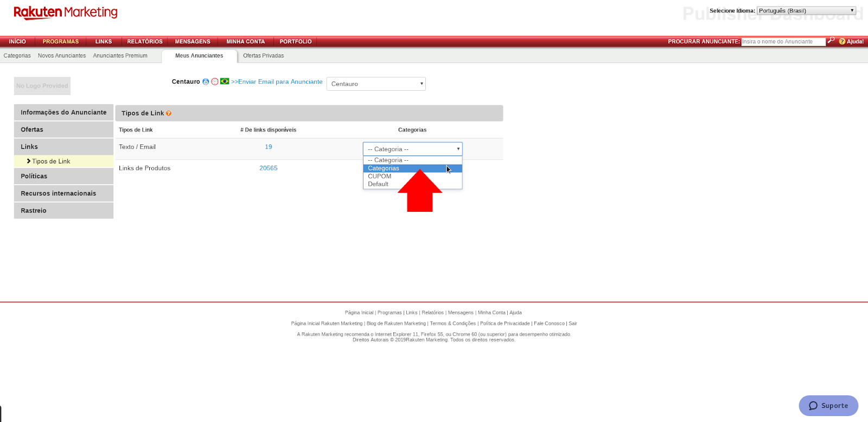Switch to Ofertas Privadas tab

(264, 55)
